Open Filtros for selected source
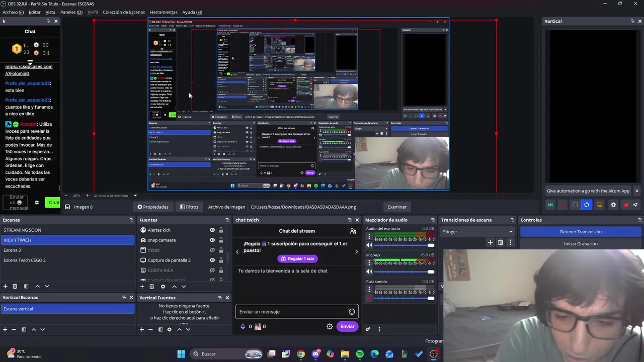644x362 pixels. pos(189,207)
